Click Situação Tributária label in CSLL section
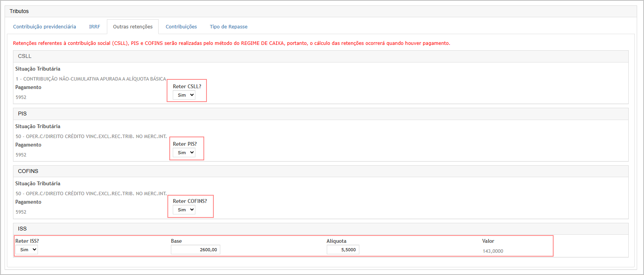 click(38, 69)
